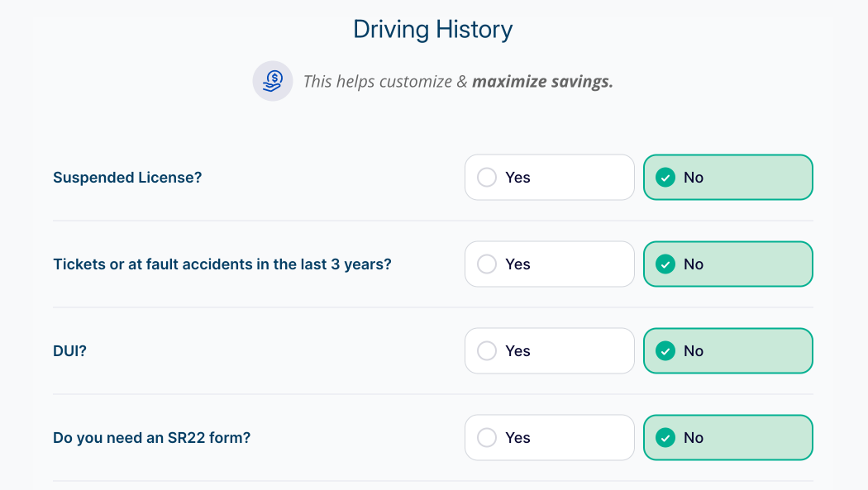Click the checkmark icon in tickets No option

click(x=665, y=264)
